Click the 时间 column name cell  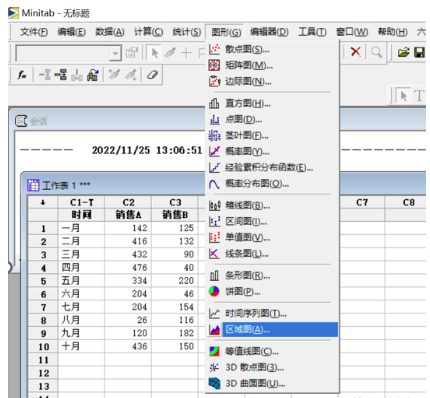click(x=82, y=215)
